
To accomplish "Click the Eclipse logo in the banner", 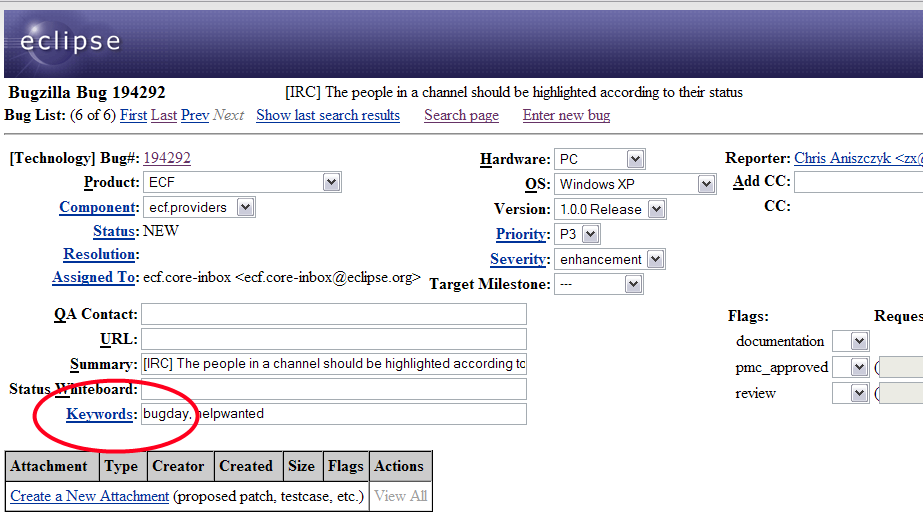I will point(69,41).
